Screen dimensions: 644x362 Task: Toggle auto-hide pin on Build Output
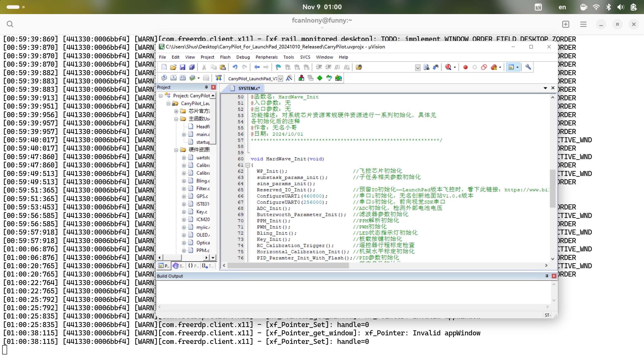tap(547, 276)
